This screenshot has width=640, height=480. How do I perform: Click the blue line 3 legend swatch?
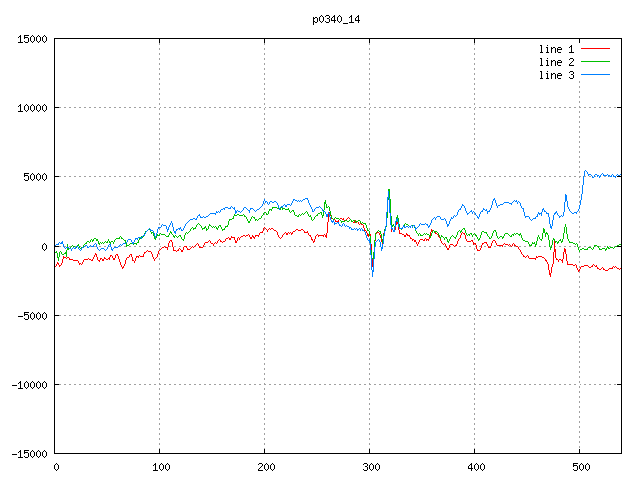595,75
